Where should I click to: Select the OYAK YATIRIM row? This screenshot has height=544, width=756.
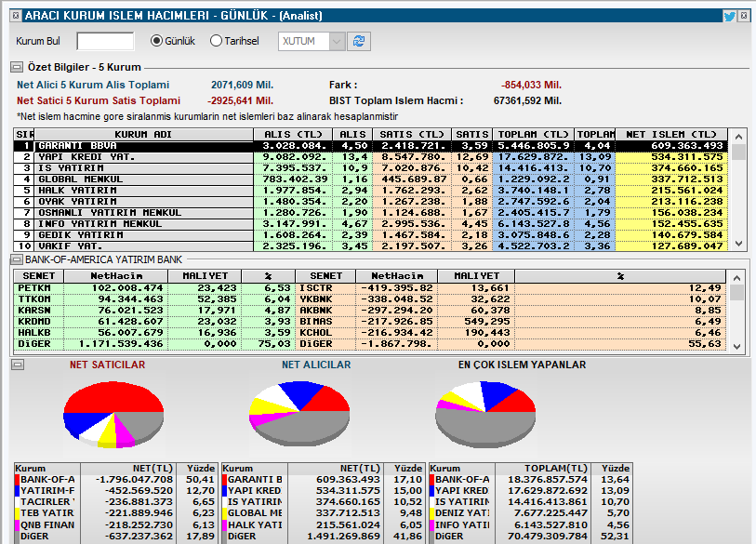pyautogui.click(x=370, y=201)
